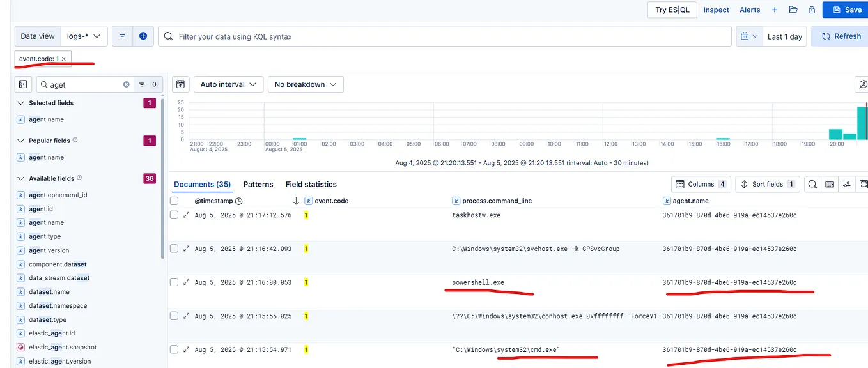Click the keyboard shortcuts icon above the table
This screenshot has width=868, height=368.
pyautogui.click(x=829, y=184)
